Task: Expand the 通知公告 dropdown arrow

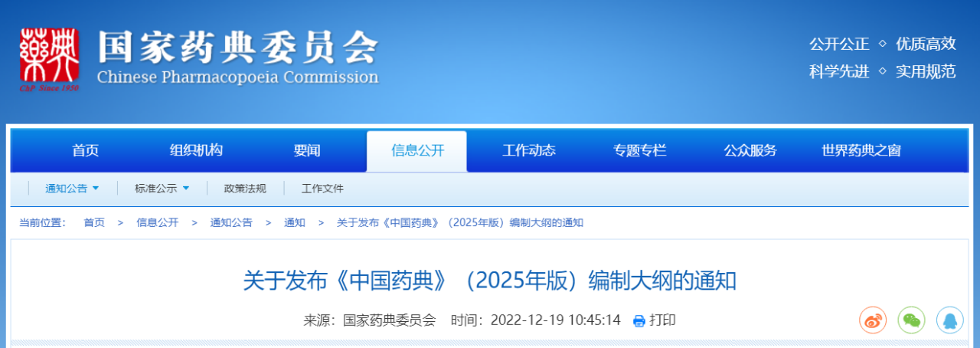Action: point(96,188)
